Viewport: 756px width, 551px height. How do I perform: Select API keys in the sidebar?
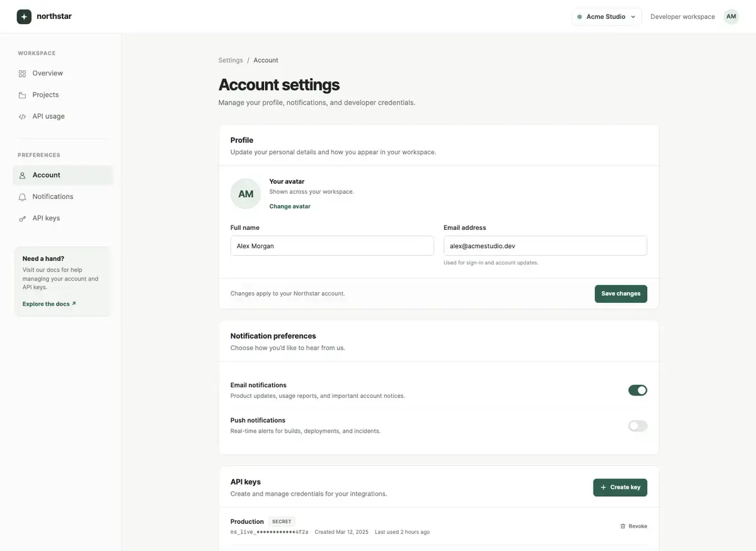[x=62, y=219]
